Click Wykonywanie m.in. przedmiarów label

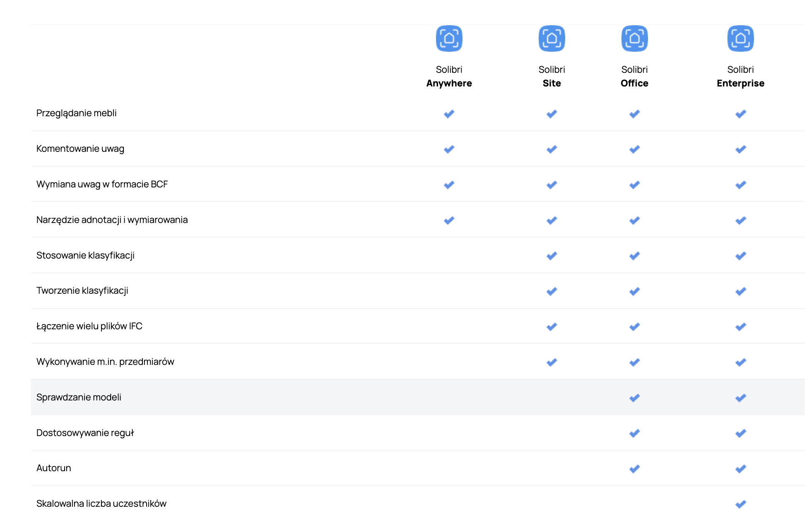coord(105,362)
